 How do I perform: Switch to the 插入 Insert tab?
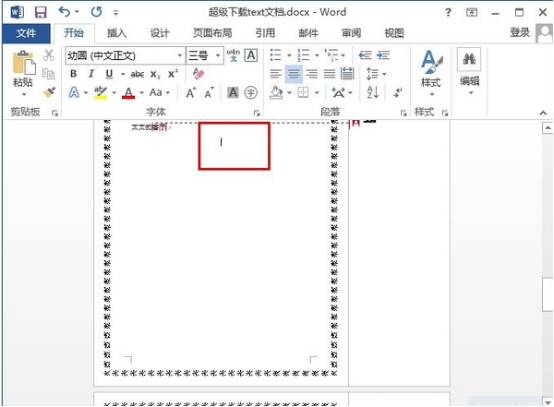coord(117,33)
